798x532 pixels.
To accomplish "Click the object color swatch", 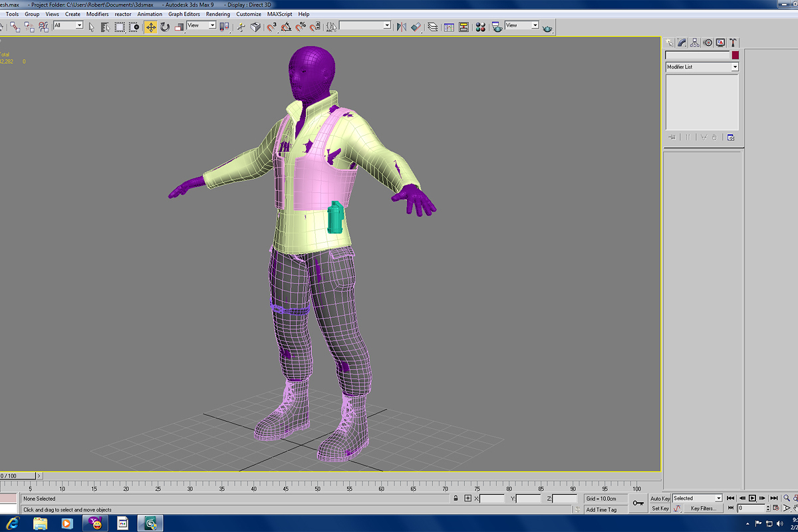I will 735,55.
